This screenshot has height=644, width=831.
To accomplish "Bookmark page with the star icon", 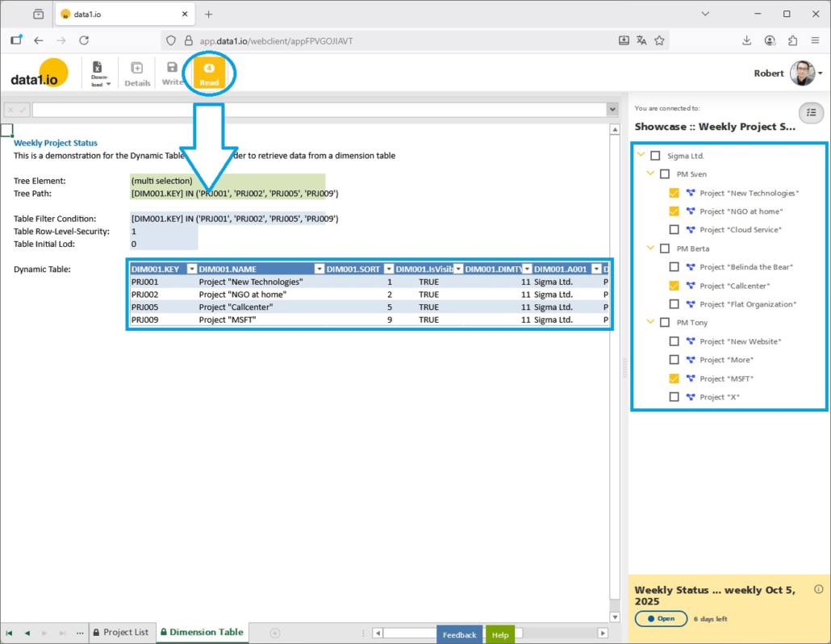I will pos(659,40).
